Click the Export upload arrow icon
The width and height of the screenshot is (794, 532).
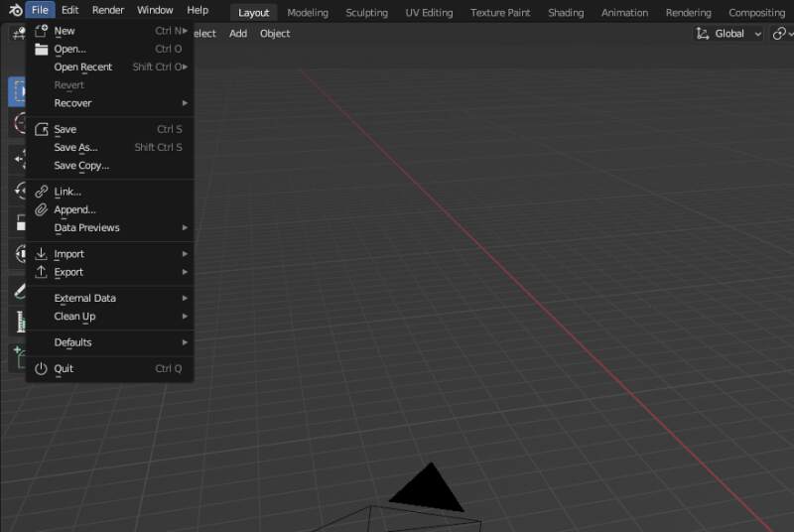pyautogui.click(x=41, y=272)
